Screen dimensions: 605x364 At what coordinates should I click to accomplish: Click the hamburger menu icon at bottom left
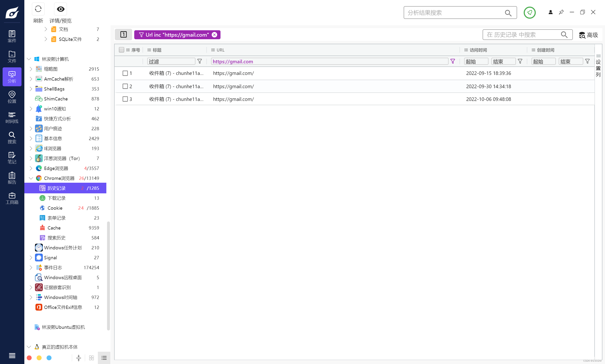pyautogui.click(x=12, y=355)
